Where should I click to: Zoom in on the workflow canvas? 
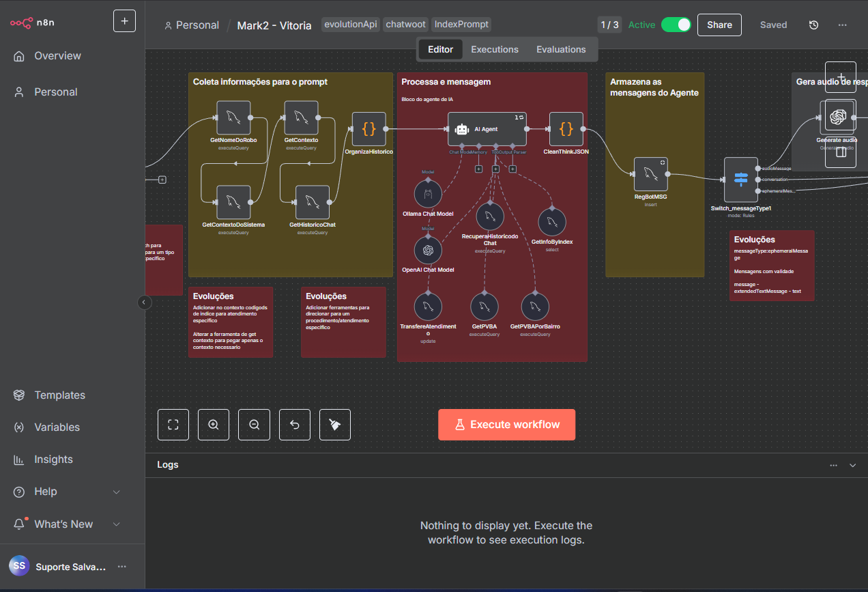(214, 425)
